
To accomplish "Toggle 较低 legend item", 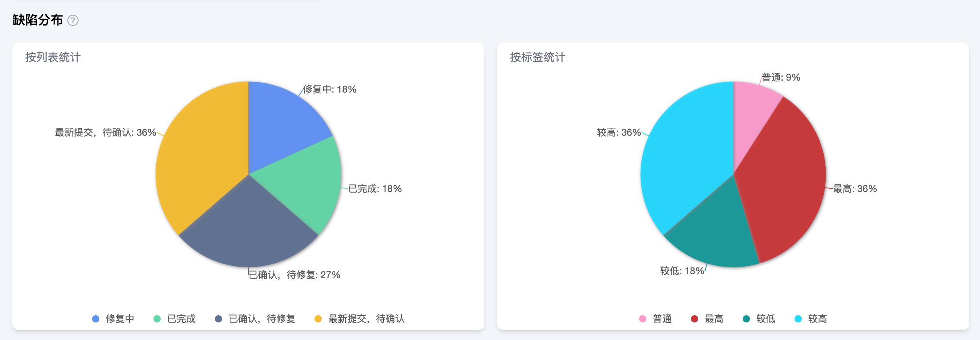I will pos(759,319).
